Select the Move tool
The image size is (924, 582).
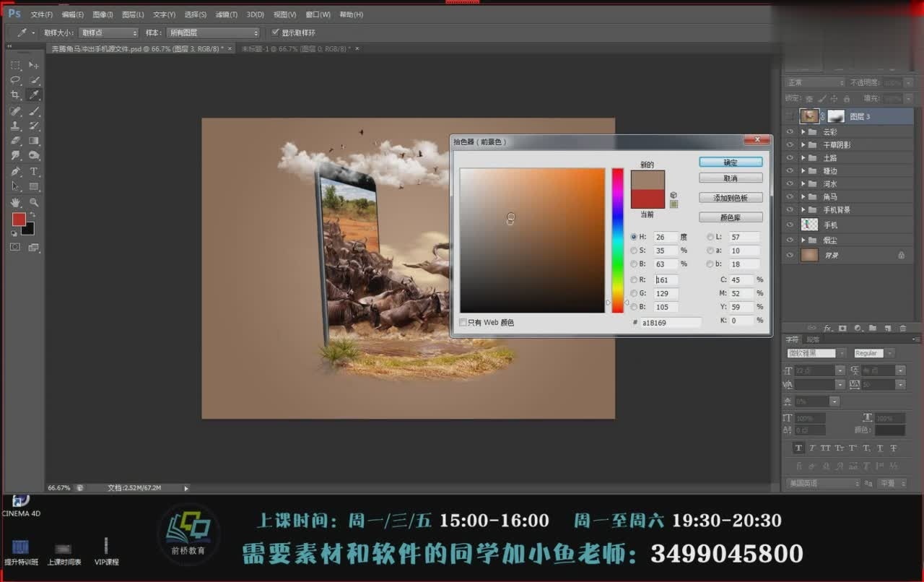tap(33, 65)
